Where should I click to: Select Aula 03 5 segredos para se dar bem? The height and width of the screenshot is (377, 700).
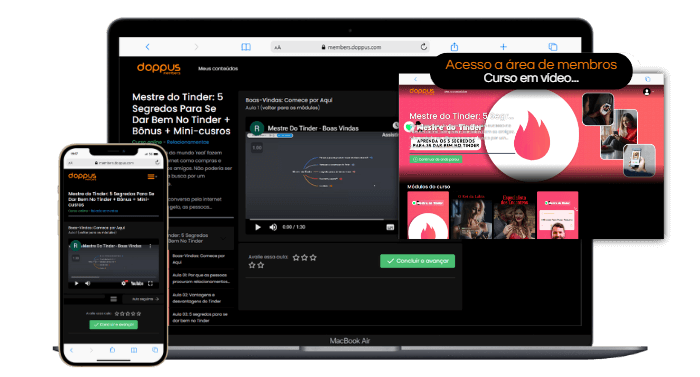tap(200, 317)
